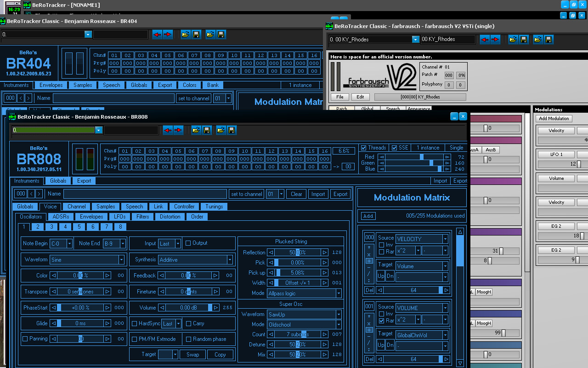Click second open-folder icon in farbrausch V2 toolbar
This screenshot has width=588, height=368.
point(538,40)
